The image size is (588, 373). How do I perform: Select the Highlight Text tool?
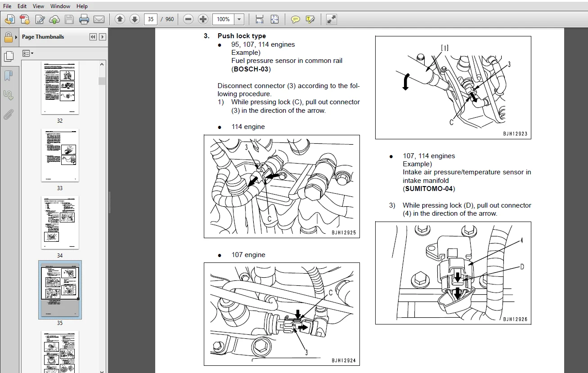(x=310, y=19)
